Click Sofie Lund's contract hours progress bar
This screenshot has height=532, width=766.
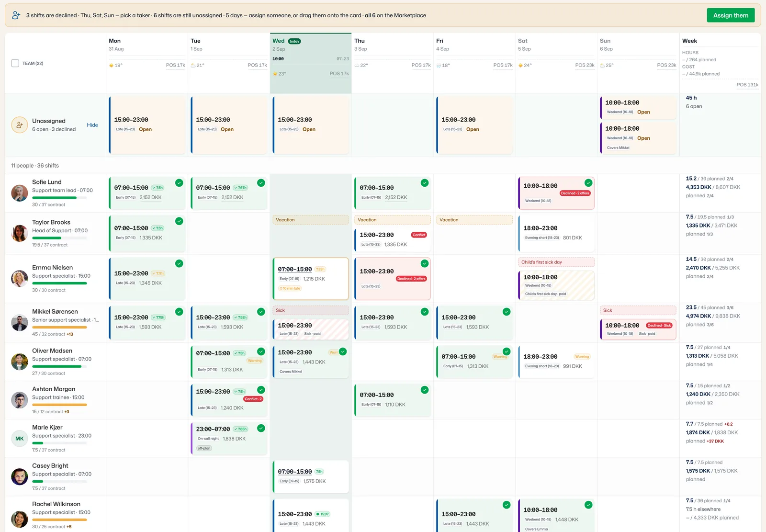click(x=59, y=197)
